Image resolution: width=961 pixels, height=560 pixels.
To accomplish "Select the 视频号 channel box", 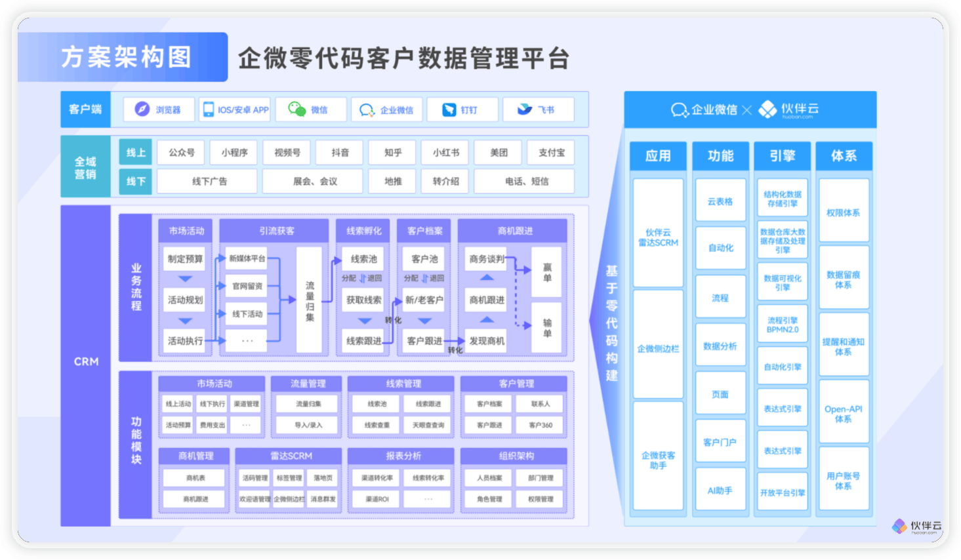I will (x=287, y=152).
